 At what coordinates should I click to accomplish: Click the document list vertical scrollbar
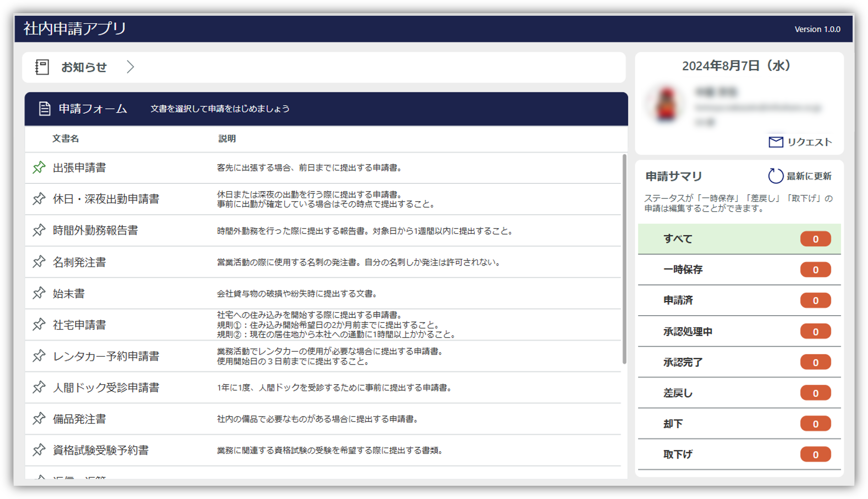624,259
